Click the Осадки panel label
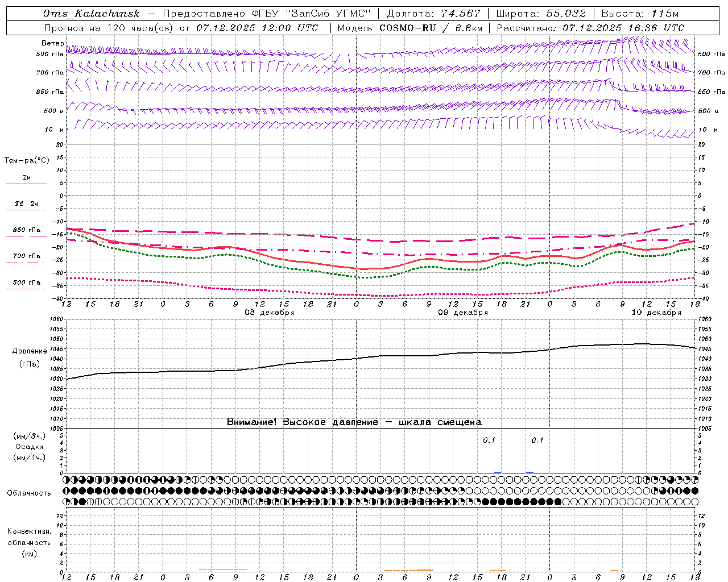The image size is (728, 582). click(x=30, y=447)
